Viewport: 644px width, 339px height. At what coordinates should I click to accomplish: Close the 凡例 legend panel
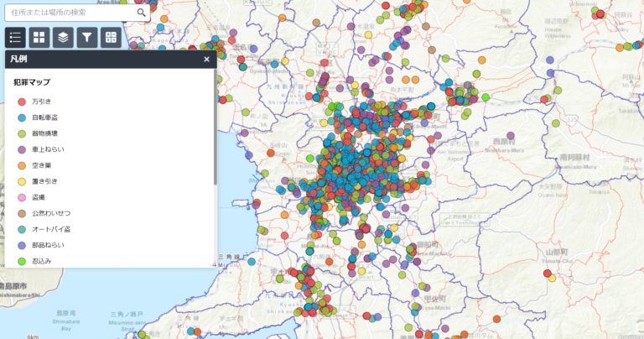pos(206,60)
